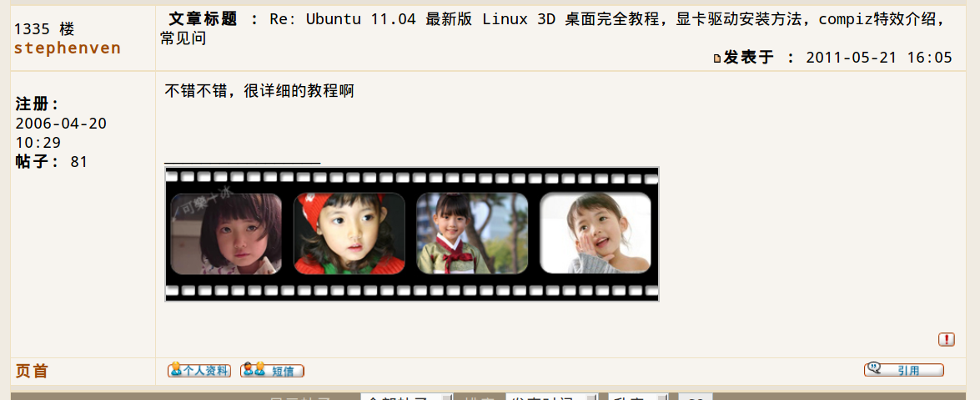The image size is (980, 400).
Task: Jump to top via 页首 link
Action: pyautogui.click(x=31, y=372)
